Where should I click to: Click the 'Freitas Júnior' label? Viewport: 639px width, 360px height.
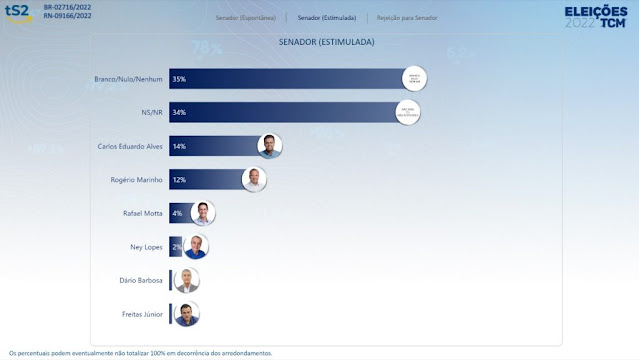[x=142, y=314]
